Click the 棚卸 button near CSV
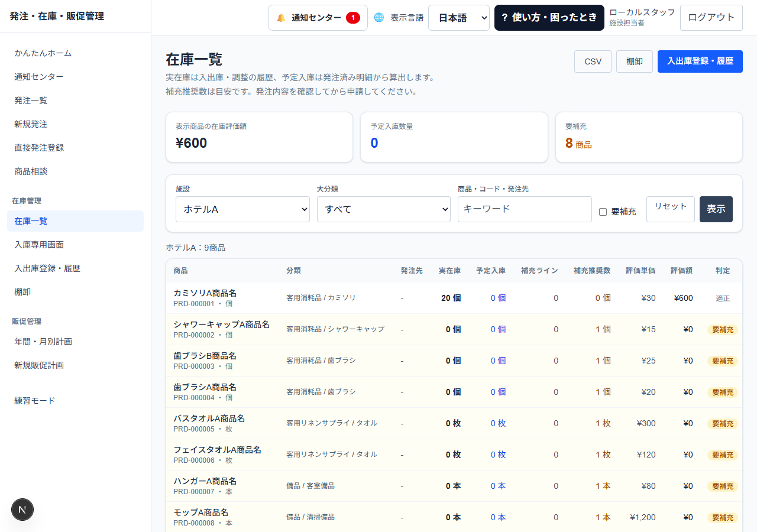Screen dimensions: 757x532 pos(635,61)
